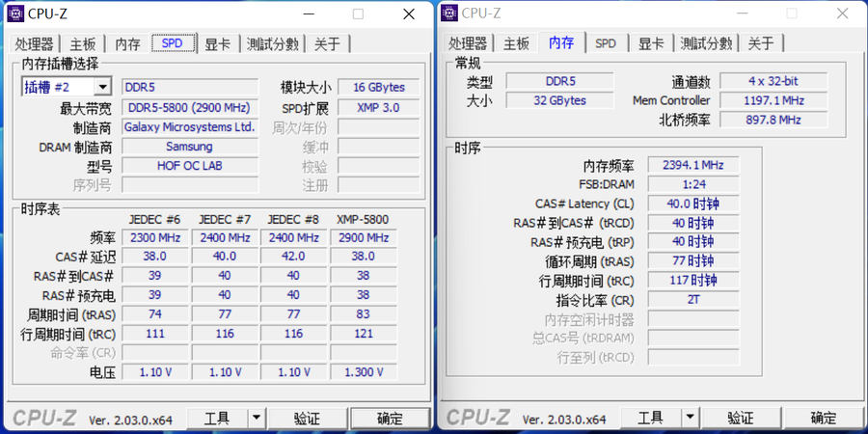Click 验证 button in left CPU-Z window

(x=307, y=419)
